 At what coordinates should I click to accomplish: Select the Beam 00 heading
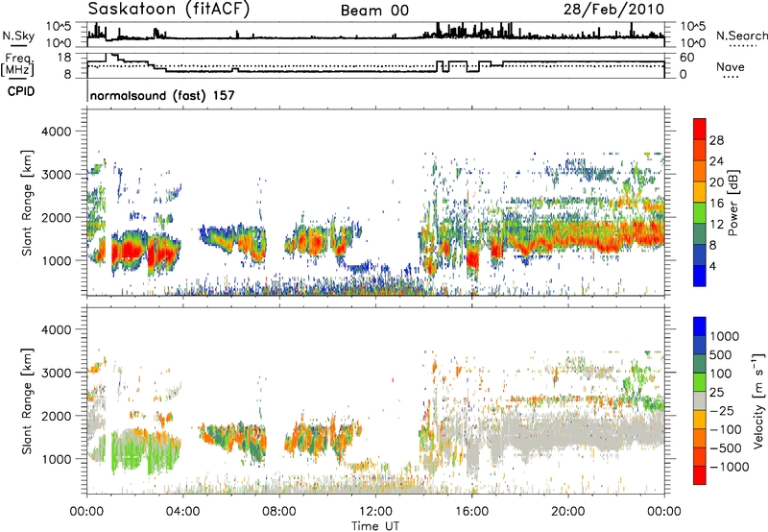click(x=374, y=11)
